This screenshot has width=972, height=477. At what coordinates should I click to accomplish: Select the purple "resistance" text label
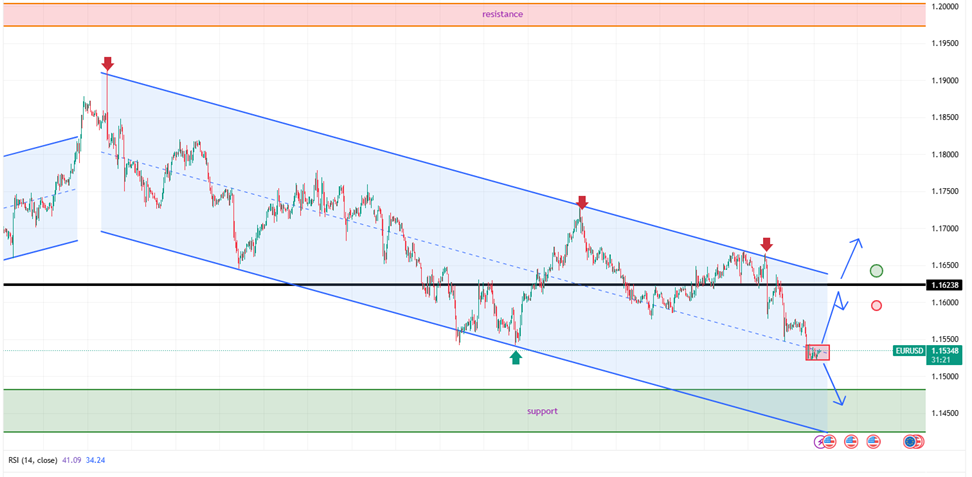502,14
